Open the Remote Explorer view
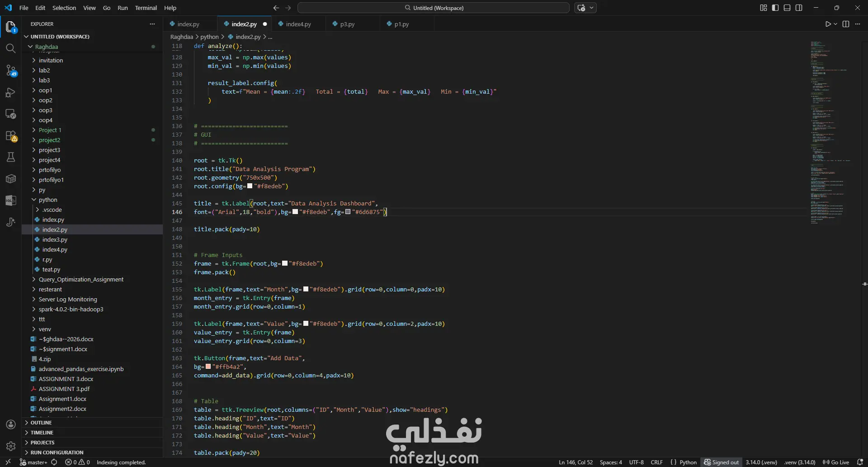Viewport: 868px width, 467px height. [11, 114]
